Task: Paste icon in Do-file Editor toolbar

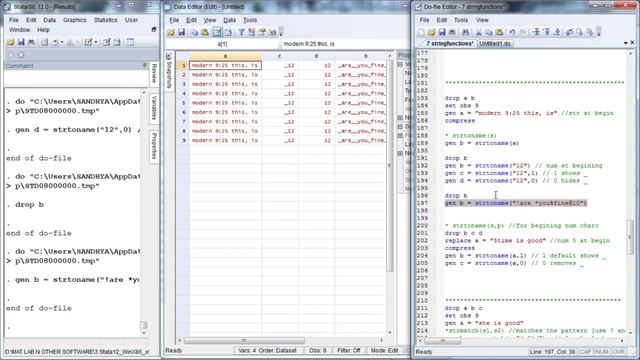Action: click(499, 32)
